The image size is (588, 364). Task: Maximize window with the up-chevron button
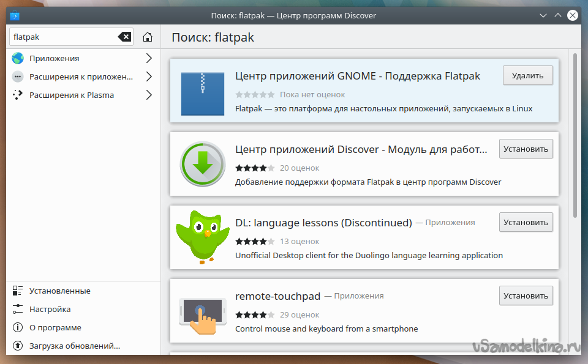[x=557, y=15]
